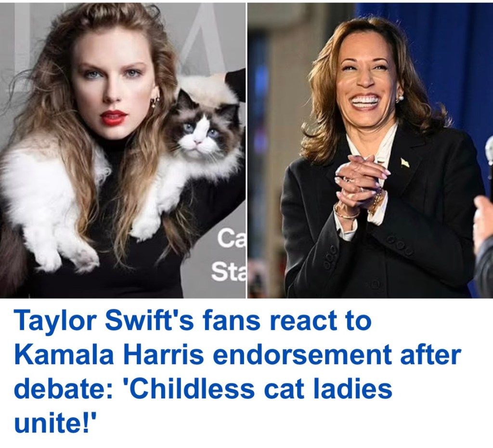Click the lapel pin on the black blazer
Viewport: 493px width, 448px height.
[x=404, y=162]
